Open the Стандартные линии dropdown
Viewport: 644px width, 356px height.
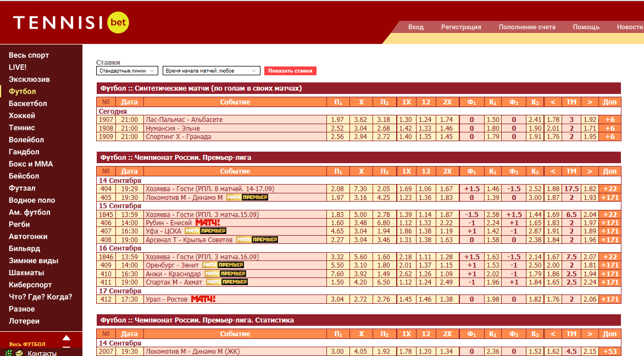[127, 71]
